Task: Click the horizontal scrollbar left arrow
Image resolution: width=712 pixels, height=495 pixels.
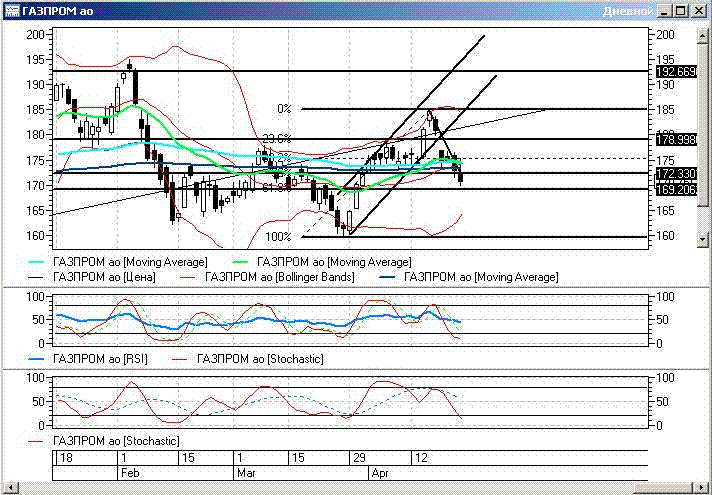Action: click(10, 487)
